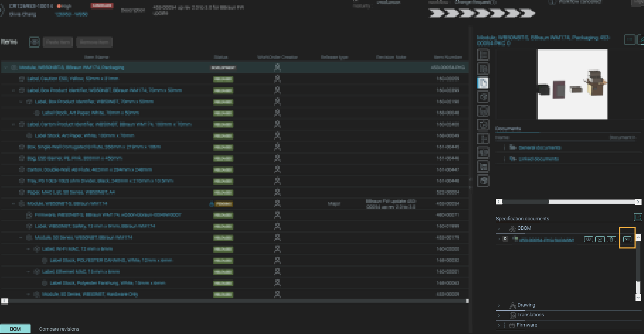Expand the Drawing section

(x=499, y=305)
